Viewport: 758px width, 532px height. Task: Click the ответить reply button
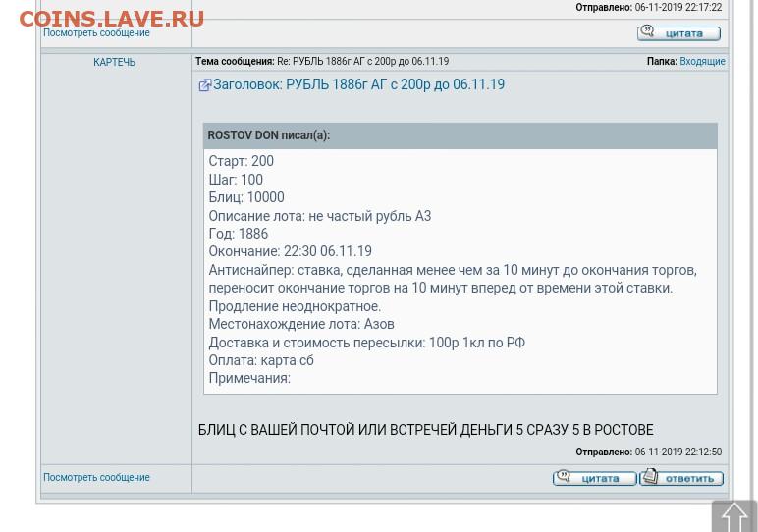pyautogui.click(x=681, y=478)
